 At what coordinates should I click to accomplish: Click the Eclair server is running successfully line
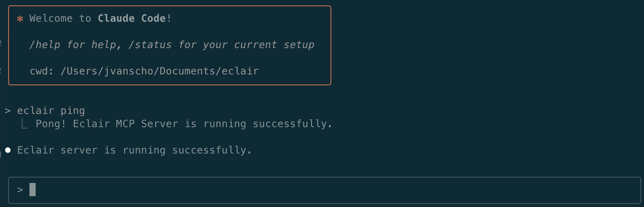click(134, 150)
